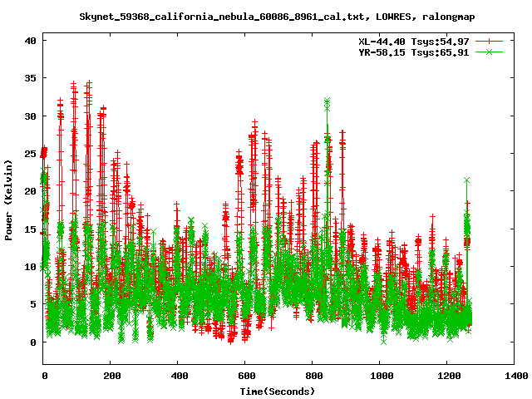Click the y-axis tick label 25
Viewport: 532px width, 399px height.
tap(30, 154)
